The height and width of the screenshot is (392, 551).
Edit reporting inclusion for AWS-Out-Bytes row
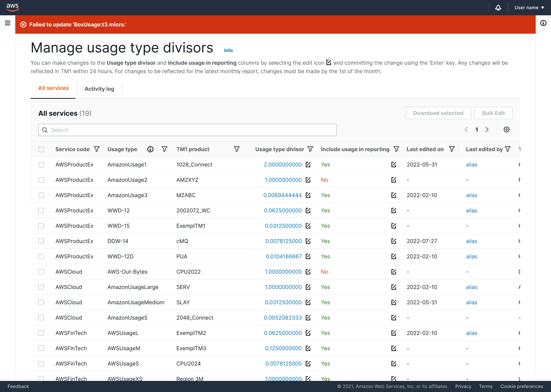point(394,272)
